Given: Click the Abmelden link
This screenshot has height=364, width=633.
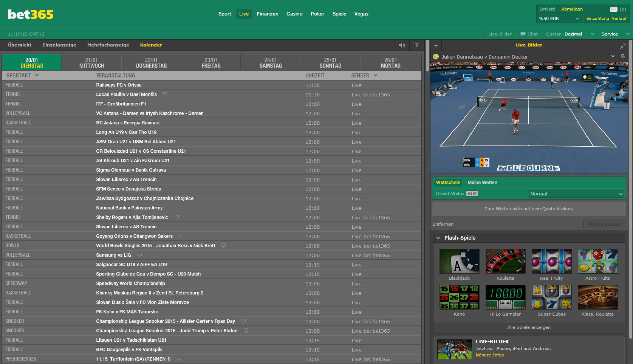Looking at the screenshot, I should pyautogui.click(x=572, y=9).
